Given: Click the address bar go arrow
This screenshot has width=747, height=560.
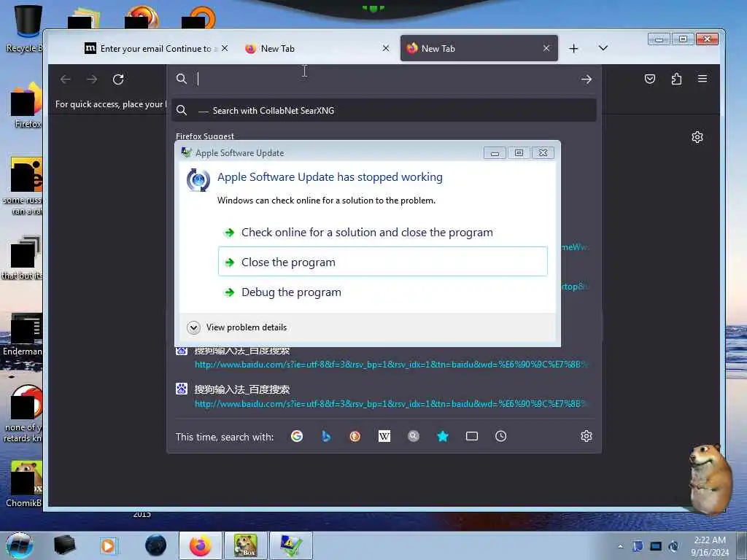Looking at the screenshot, I should [587, 79].
